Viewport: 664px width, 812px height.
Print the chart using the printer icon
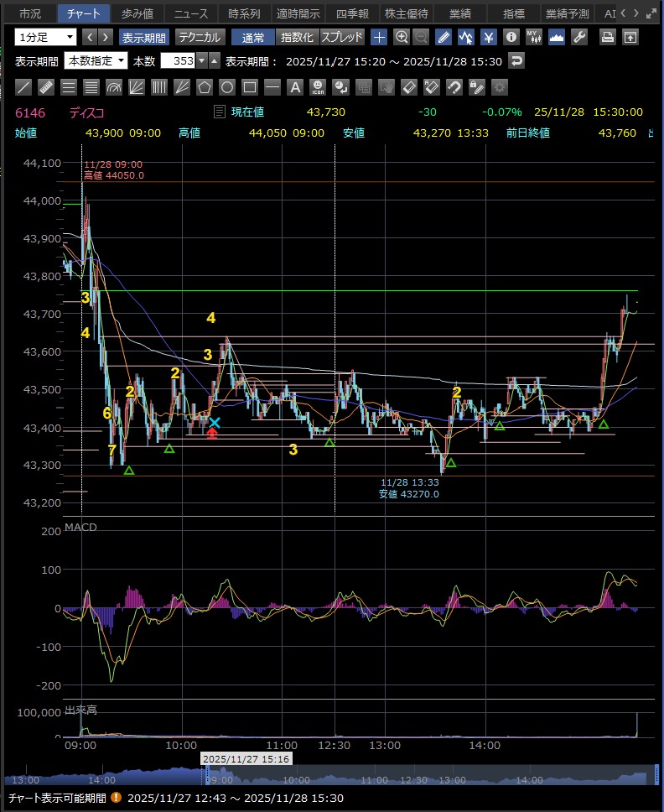point(608,37)
